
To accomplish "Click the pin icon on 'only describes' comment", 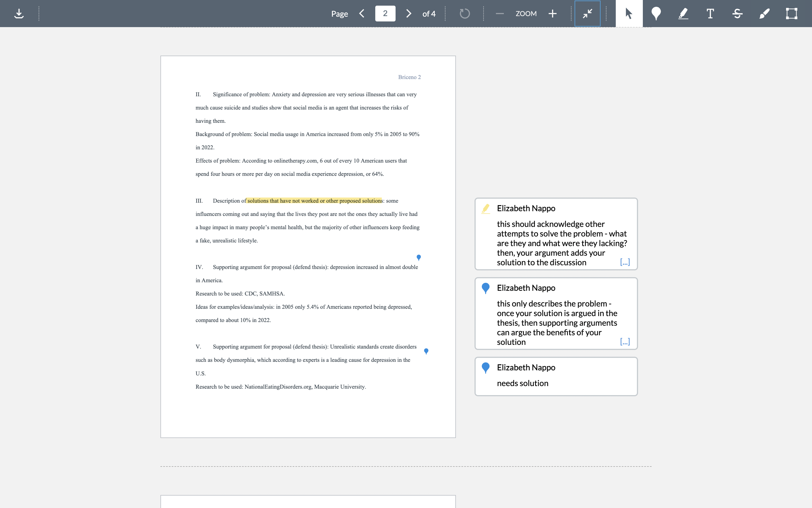I will (x=486, y=288).
